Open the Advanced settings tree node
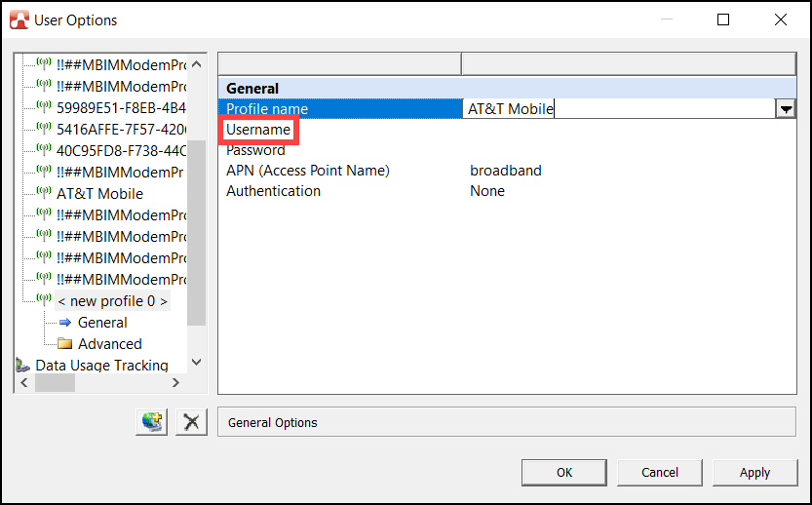 point(109,344)
